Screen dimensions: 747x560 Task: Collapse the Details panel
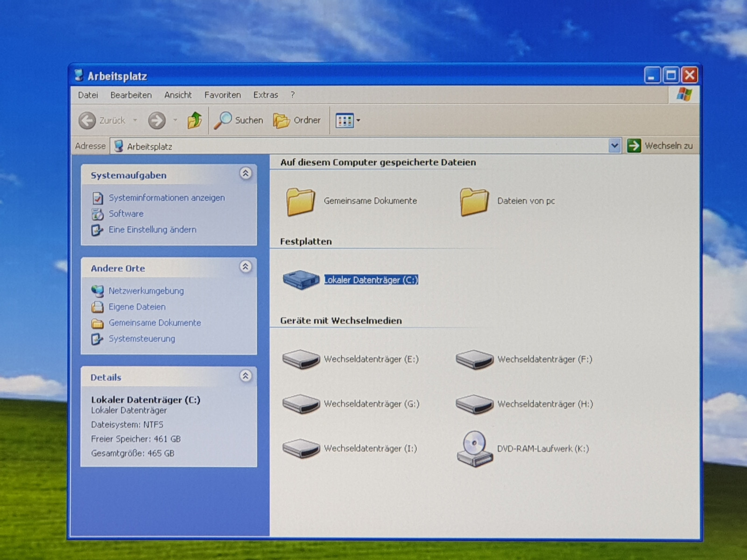(246, 376)
